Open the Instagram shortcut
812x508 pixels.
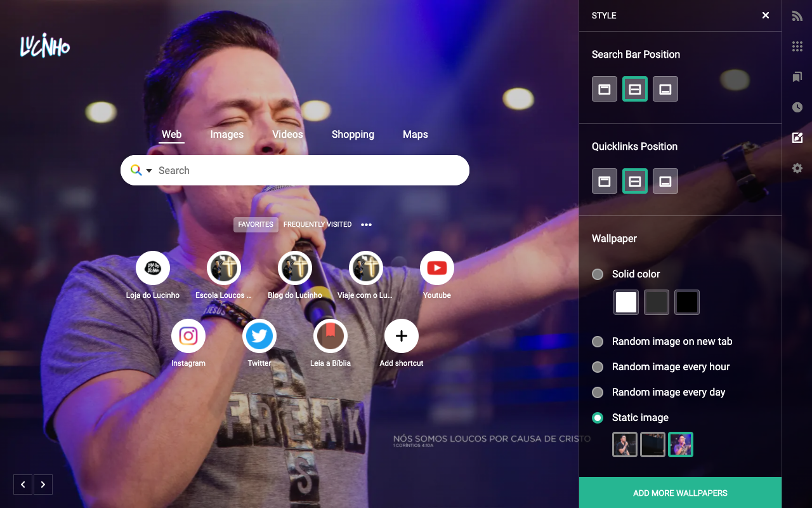coord(188,336)
